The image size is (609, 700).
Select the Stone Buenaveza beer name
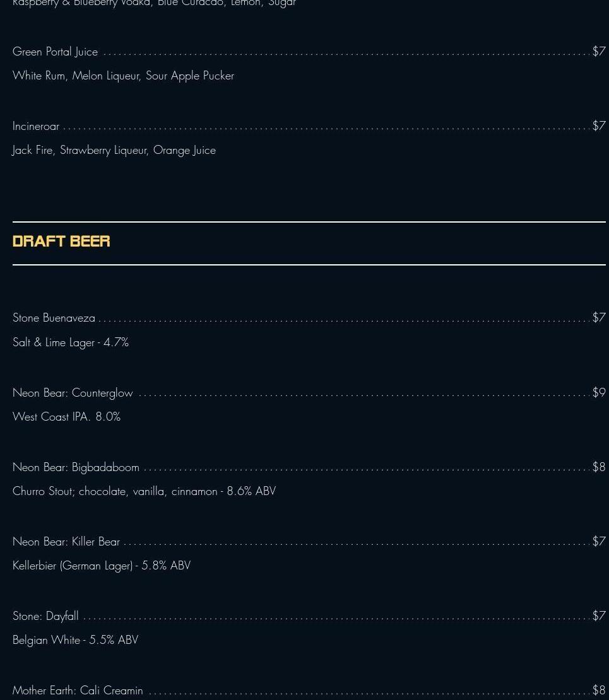click(54, 318)
